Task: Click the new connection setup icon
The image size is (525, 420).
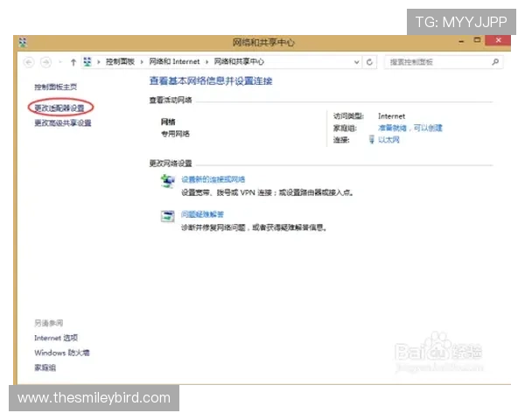Action: tap(168, 181)
